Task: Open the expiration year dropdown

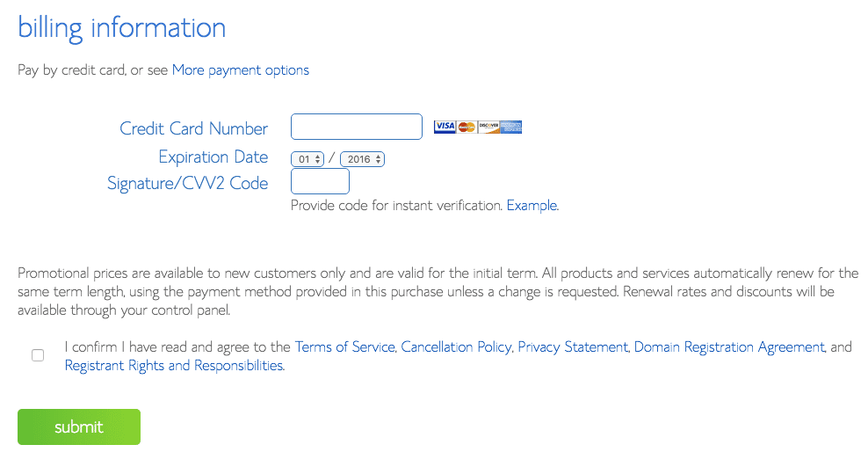Action: [x=362, y=159]
